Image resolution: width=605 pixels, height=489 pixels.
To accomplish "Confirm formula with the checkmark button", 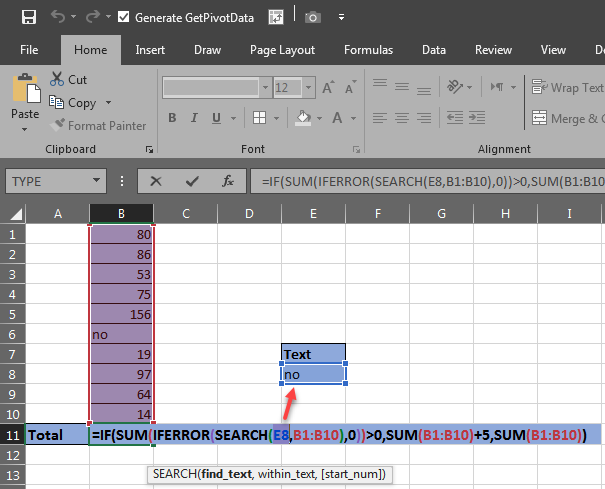I will click(x=192, y=181).
